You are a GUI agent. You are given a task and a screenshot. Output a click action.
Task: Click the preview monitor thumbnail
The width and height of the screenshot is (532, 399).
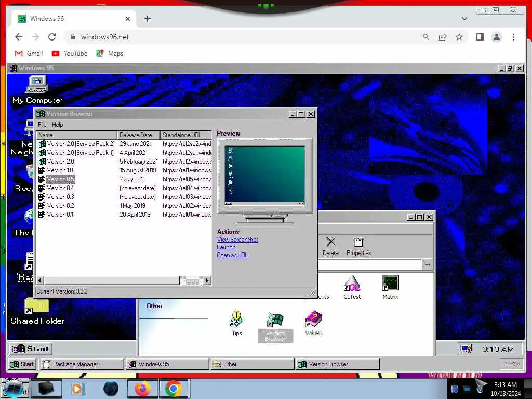coord(264,175)
